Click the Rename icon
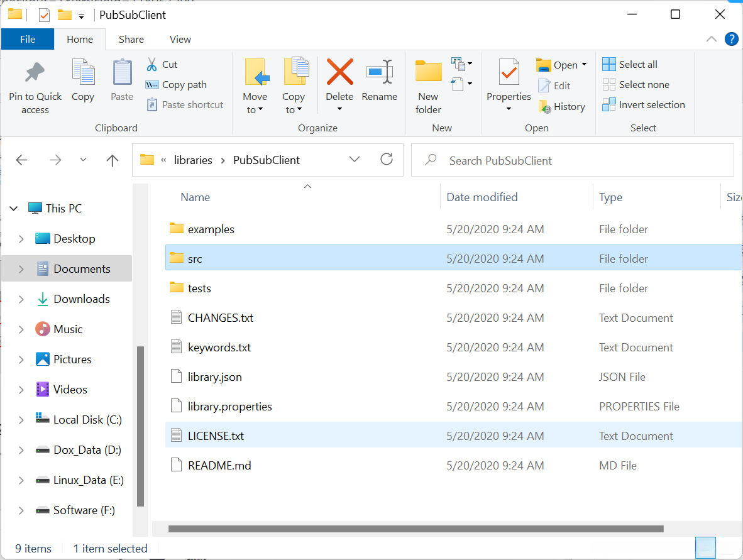Screen dimensions: 743x560 (380, 72)
